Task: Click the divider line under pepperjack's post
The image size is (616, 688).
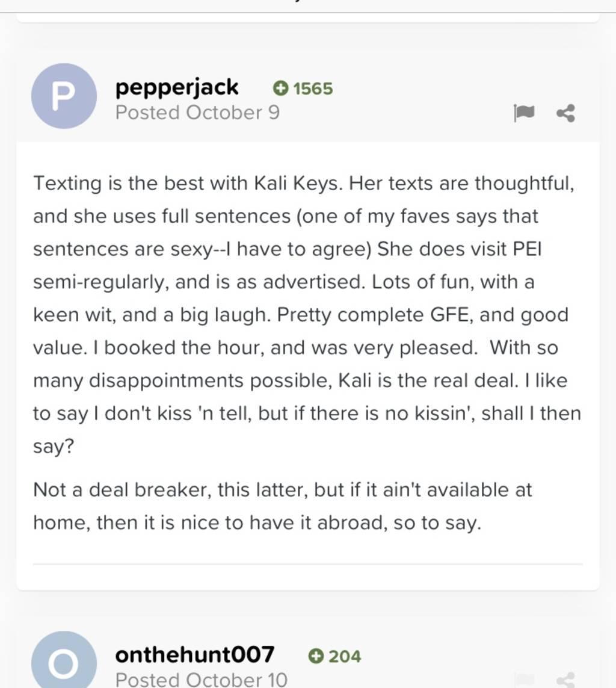Action: 308,564
